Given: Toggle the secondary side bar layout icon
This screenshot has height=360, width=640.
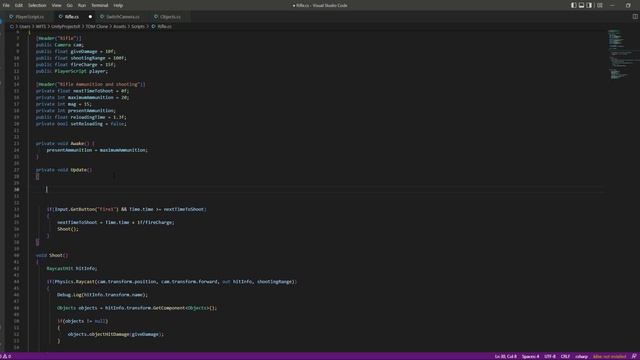Looking at the screenshot, I should click(x=589, y=5).
